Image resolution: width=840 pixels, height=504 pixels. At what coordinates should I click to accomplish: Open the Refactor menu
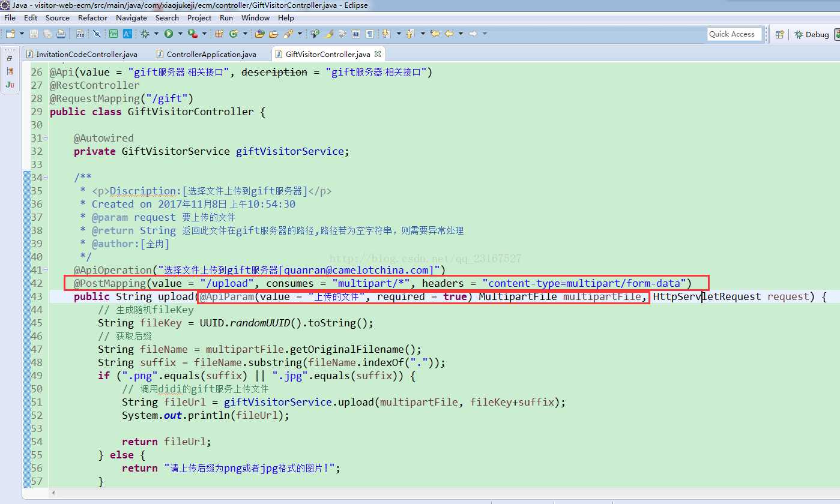tap(93, 17)
